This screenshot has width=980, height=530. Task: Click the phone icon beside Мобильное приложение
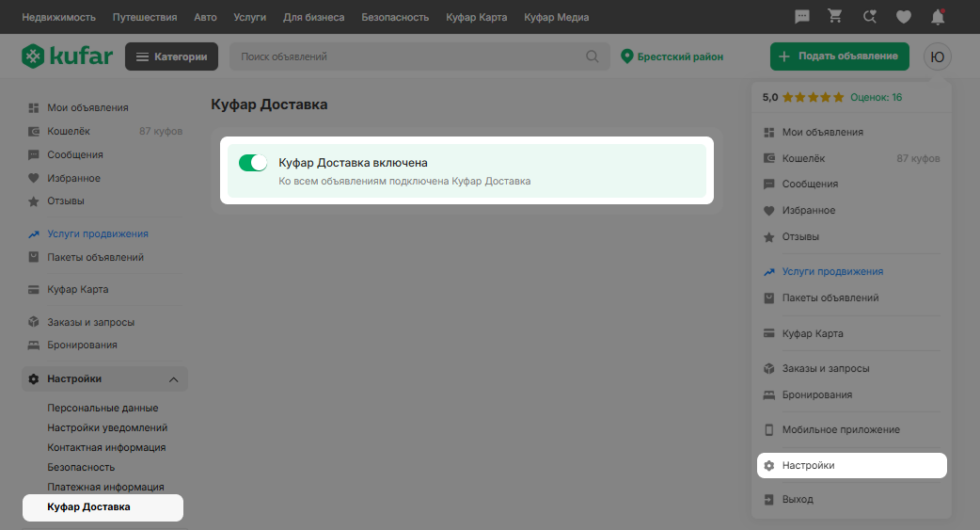[x=769, y=430]
